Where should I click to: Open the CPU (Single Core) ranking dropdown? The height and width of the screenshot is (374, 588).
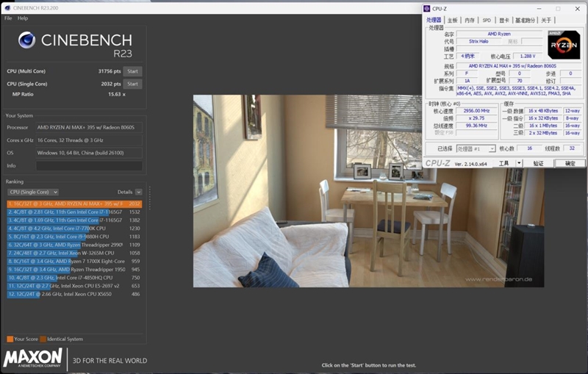[32, 192]
